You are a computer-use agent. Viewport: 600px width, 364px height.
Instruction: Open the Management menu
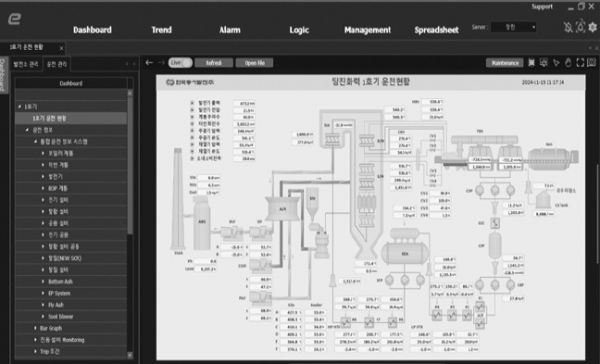click(367, 30)
